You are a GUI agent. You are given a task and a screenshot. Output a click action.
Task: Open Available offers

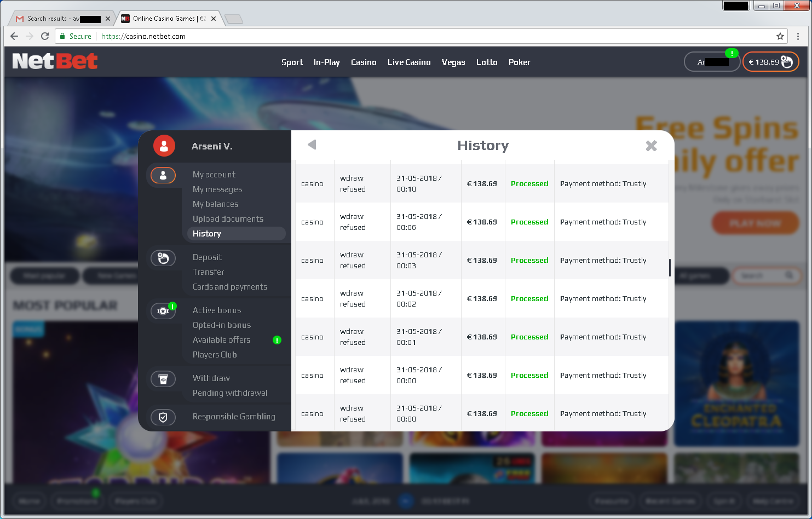(221, 340)
